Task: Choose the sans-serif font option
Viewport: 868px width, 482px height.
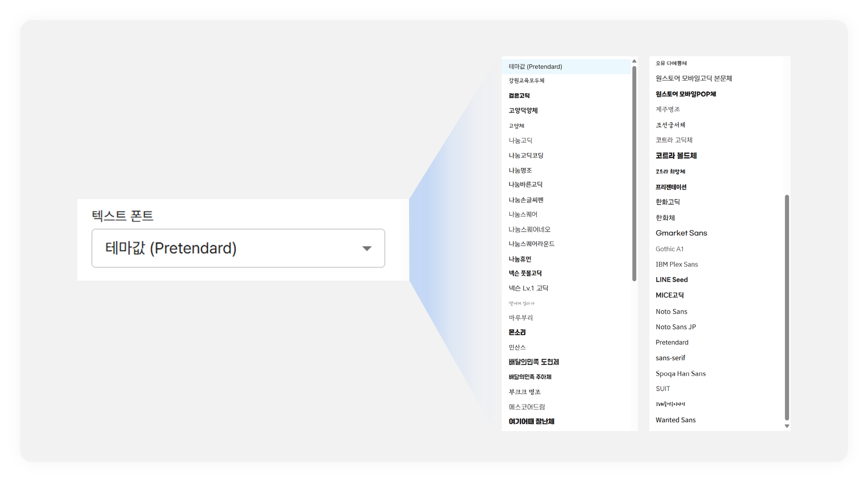Action: coord(670,358)
